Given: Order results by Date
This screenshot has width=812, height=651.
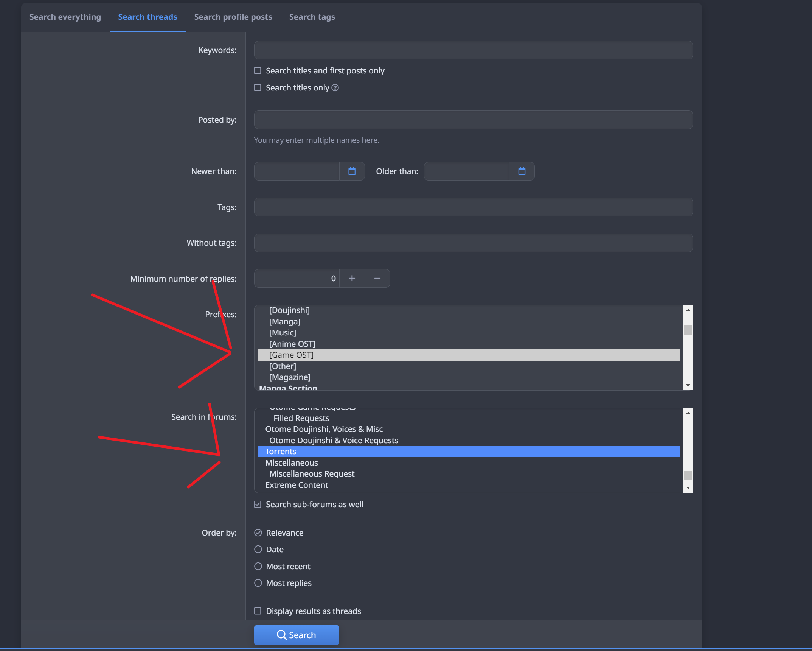Looking at the screenshot, I should pos(258,550).
